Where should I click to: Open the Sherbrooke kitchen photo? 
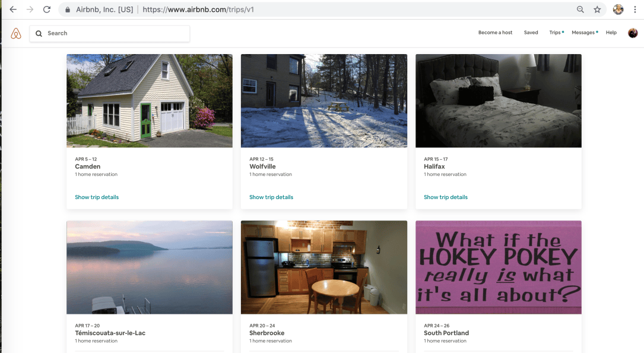[x=324, y=267]
